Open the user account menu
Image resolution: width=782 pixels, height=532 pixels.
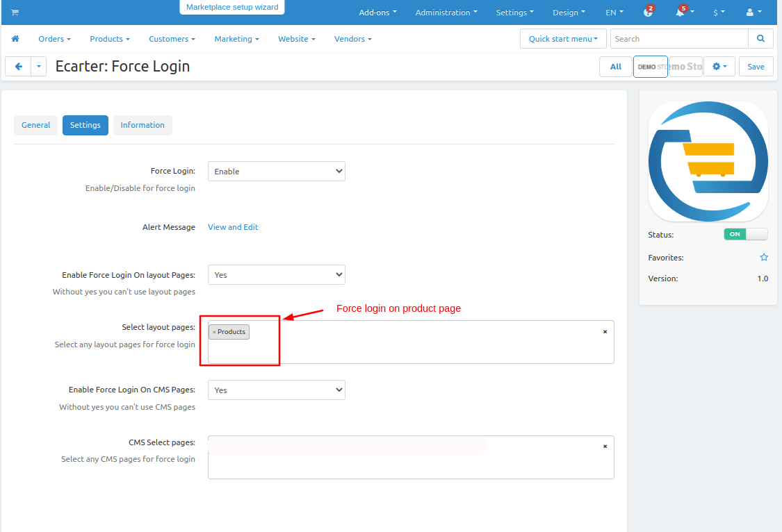click(754, 13)
